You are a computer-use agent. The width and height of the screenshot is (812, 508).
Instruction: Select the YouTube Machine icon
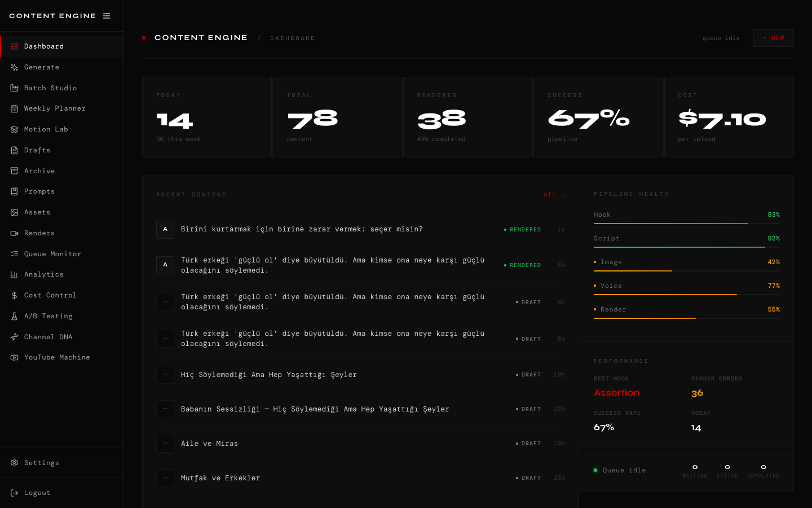(14, 357)
